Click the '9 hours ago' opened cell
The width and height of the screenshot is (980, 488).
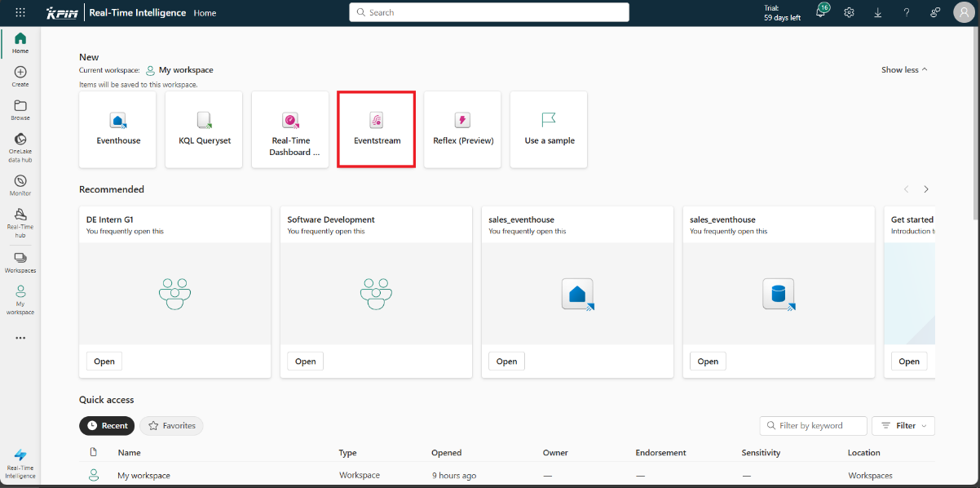pos(454,476)
